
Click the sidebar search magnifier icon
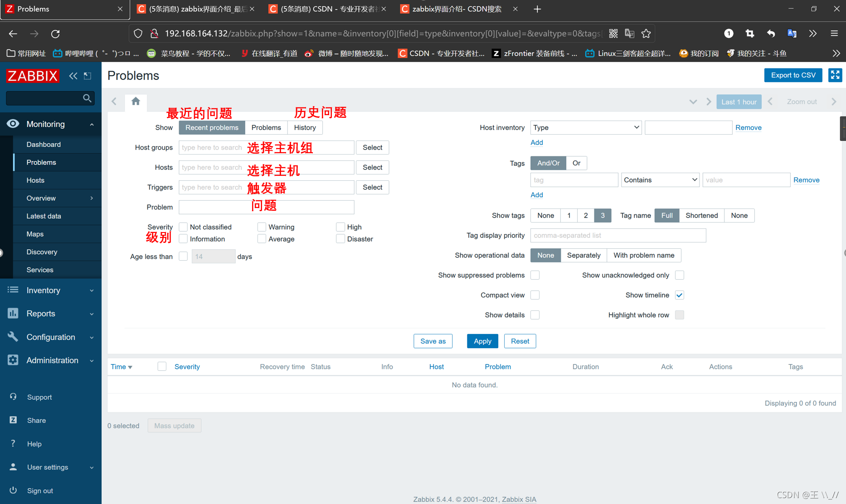[87, 98]
